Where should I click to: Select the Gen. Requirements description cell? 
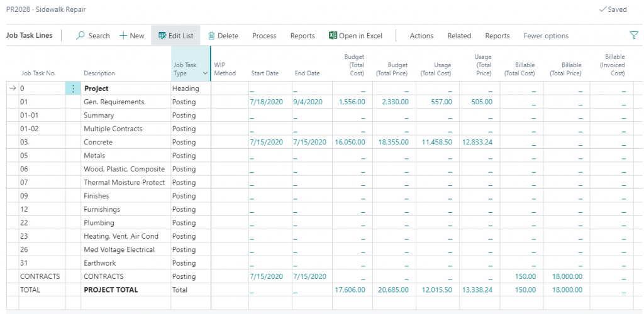tap(126, 102)
